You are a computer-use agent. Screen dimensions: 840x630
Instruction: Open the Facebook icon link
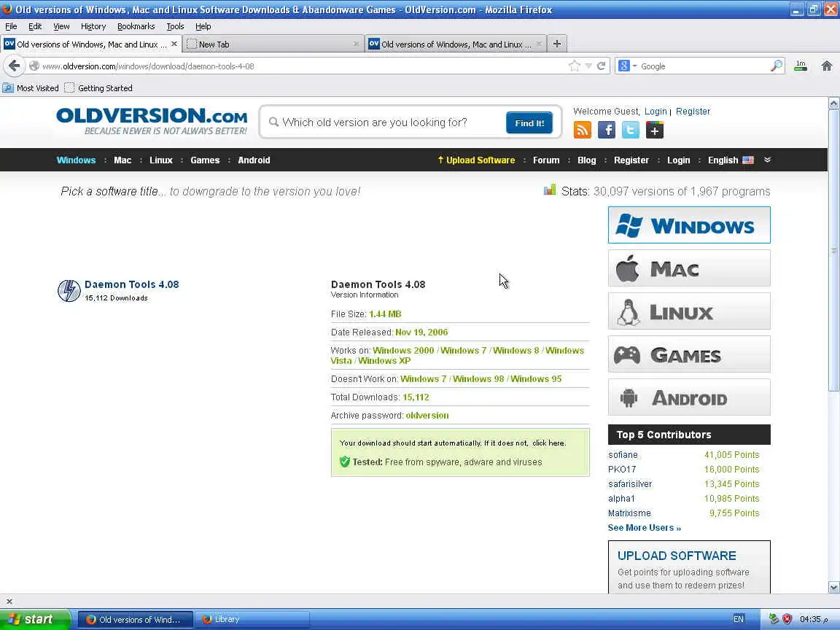click(607, 130)
